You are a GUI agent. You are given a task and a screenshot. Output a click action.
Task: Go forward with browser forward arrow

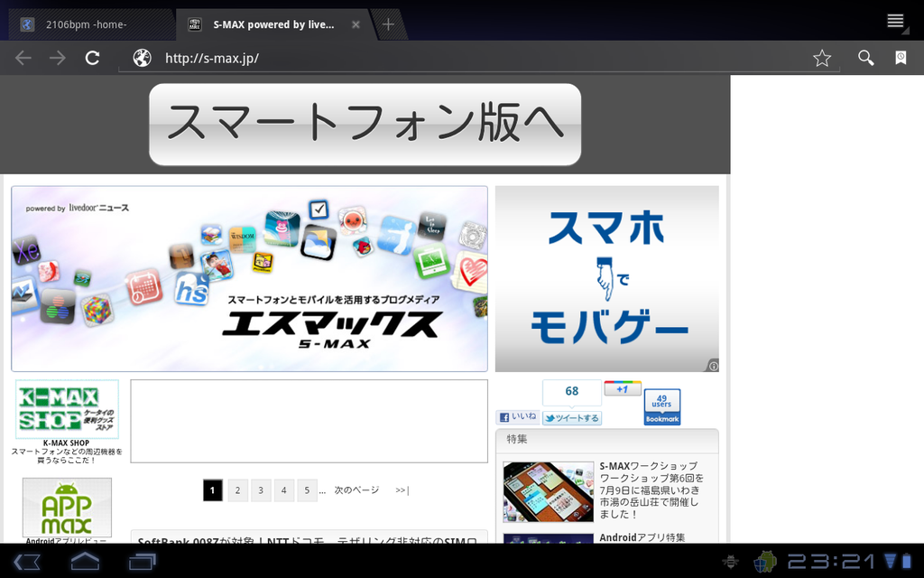click(x=58, y=58)
